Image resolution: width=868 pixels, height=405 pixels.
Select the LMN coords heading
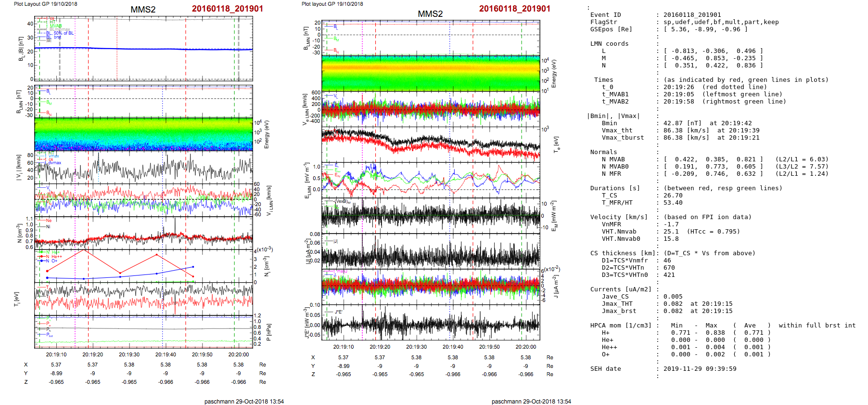click(x=609, y=44)
